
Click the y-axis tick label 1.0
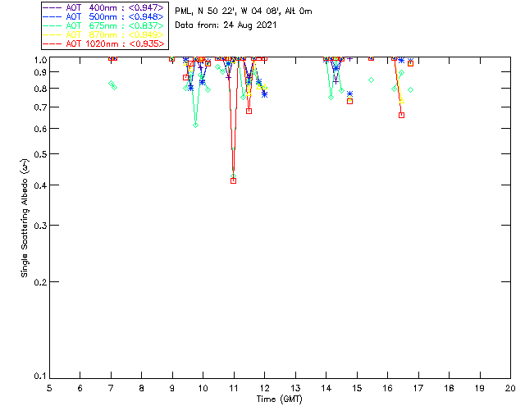(40, 60)
